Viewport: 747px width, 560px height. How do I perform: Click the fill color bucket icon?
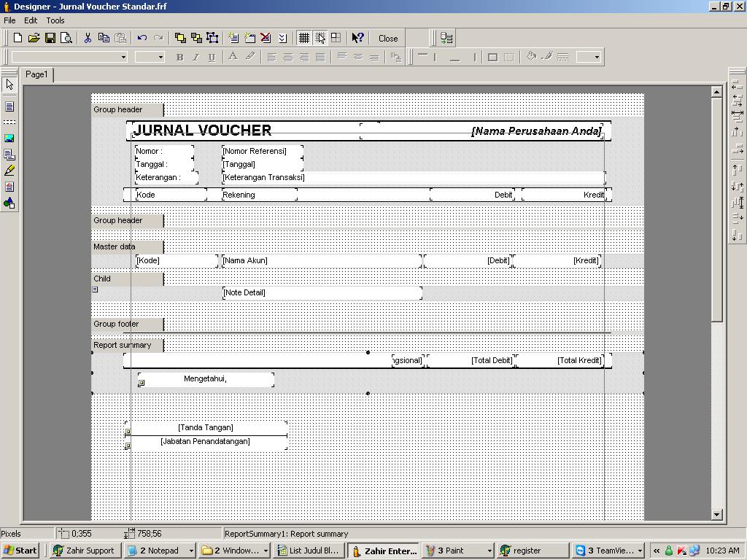pos(531,57)
